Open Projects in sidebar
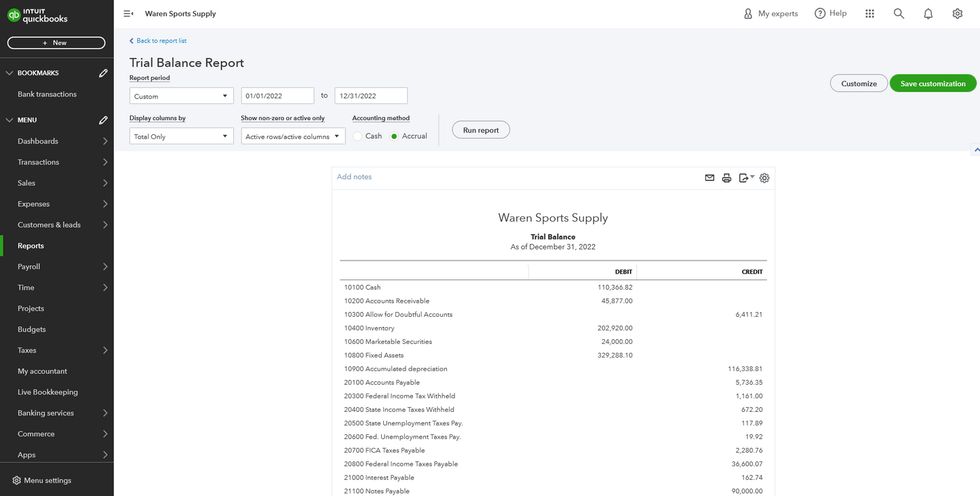The height and width of the screenshot is (496, 980). (x=31, y=309)
